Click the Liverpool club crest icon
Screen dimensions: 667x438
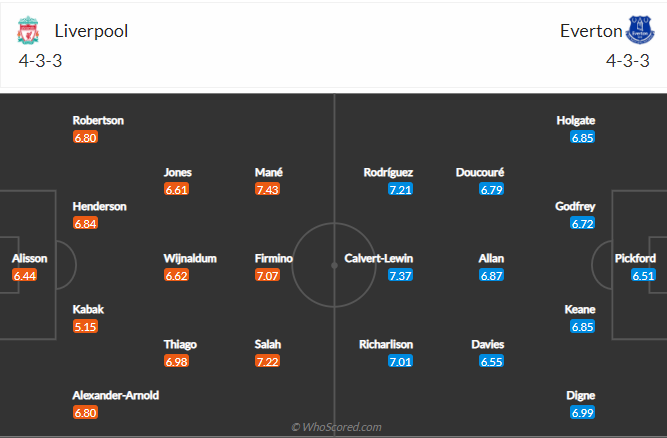tap(27, 31)
